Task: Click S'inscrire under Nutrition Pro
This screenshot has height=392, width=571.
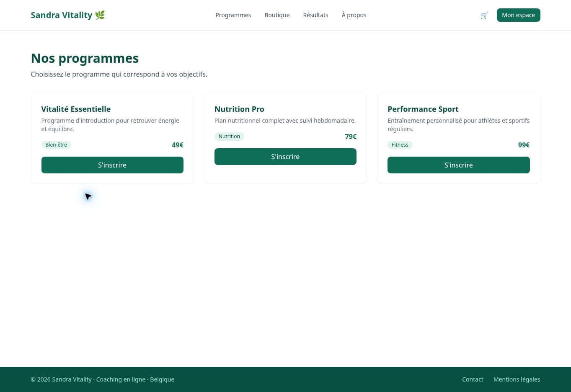Action: point(285,157)
